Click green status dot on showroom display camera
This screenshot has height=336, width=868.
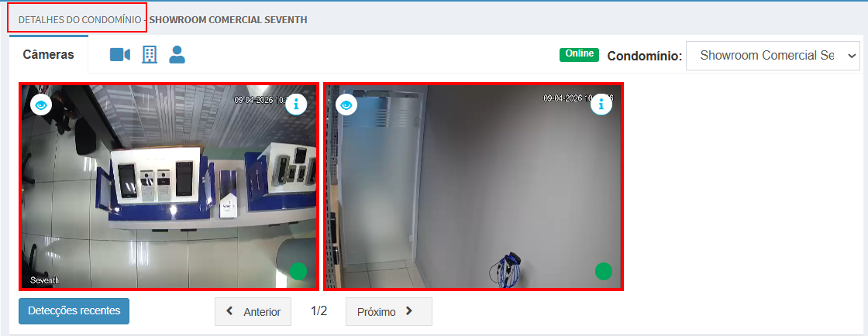tap(298, 271)
